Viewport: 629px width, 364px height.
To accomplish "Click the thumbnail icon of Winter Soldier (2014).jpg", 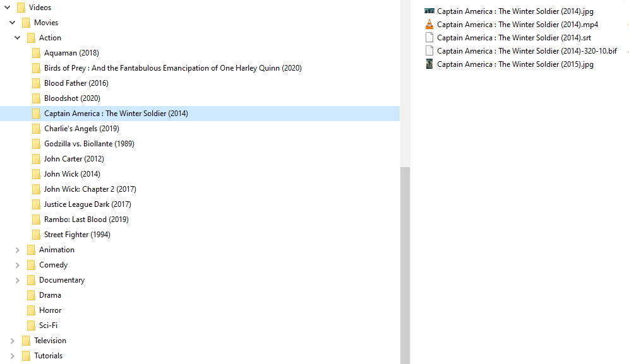I will click(x=429, y=11).
